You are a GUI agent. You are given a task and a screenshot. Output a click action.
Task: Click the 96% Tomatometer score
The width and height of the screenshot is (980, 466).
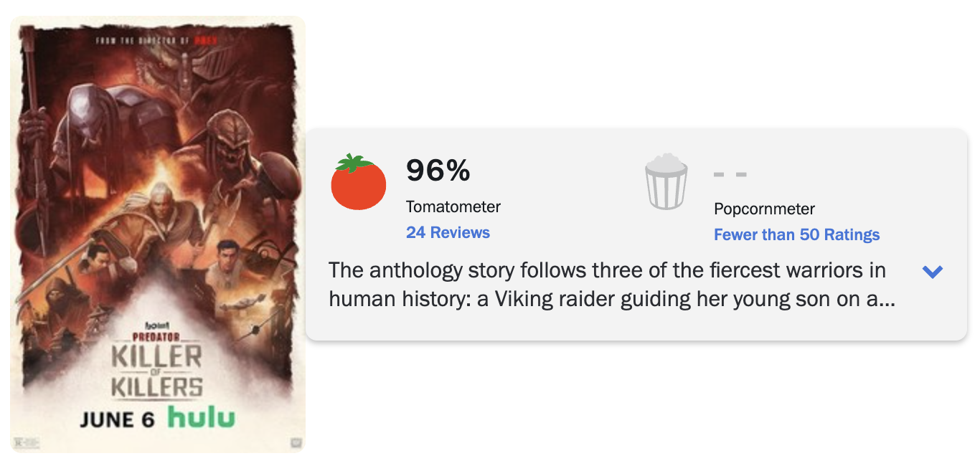tap(438, 170)
